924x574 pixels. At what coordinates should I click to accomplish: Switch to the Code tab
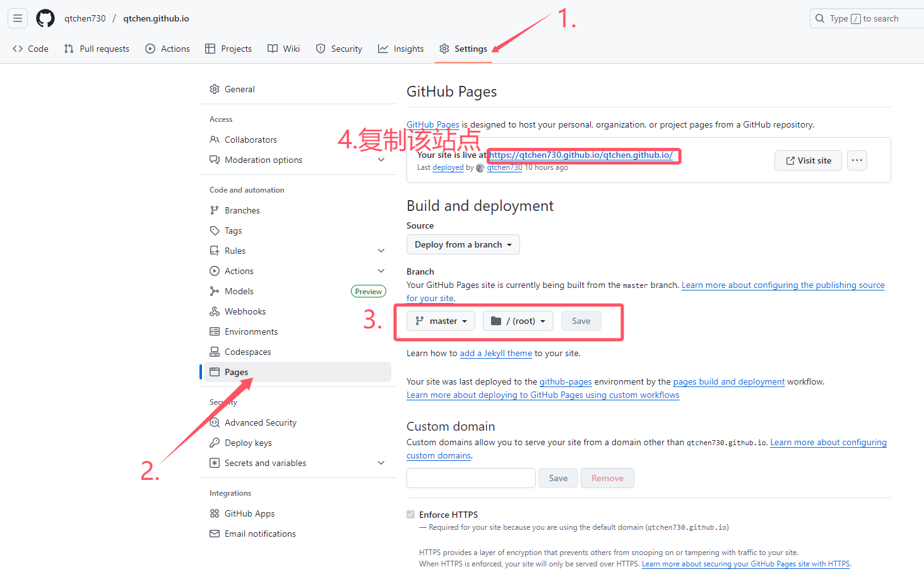pyautogui.click(x=30, y=49)
